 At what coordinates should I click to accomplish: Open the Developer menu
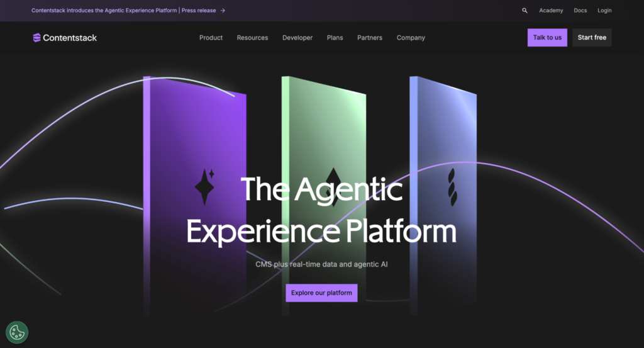pos(297,38)
